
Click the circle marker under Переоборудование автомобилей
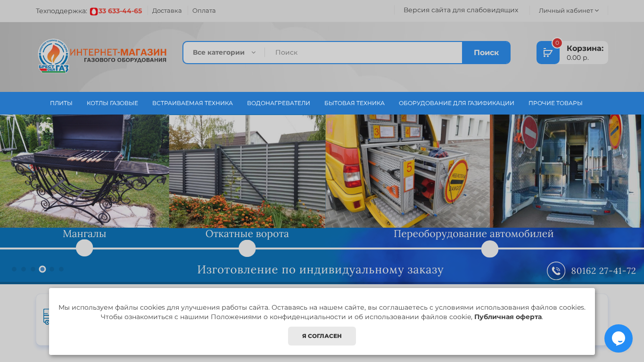click(489, 249)
